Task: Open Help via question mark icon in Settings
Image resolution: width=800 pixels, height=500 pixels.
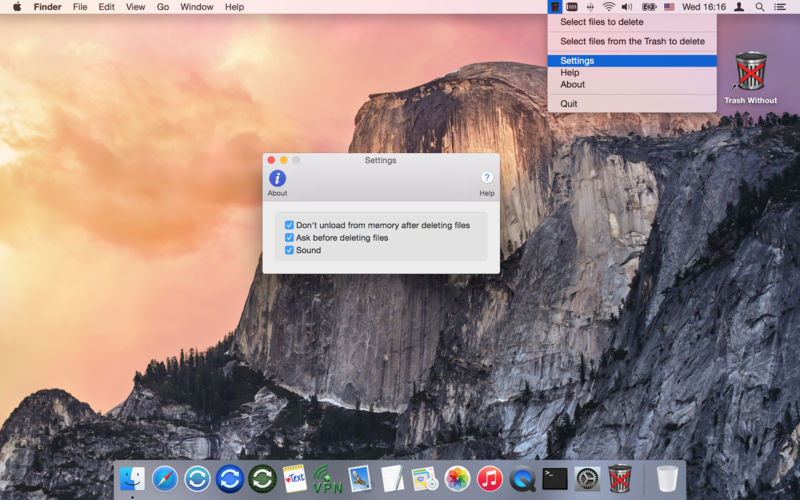Action: [x=487, y=178]
